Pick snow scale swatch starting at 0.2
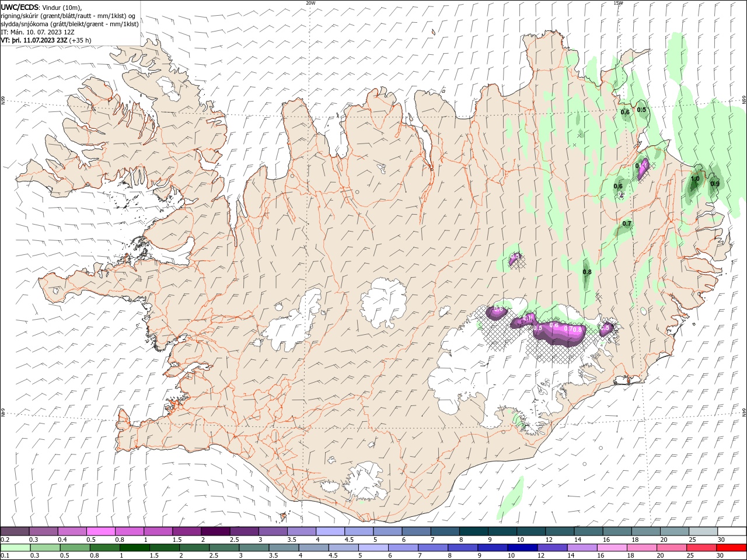The width and height of the screenshot is (747, 560). pos(15,531)
